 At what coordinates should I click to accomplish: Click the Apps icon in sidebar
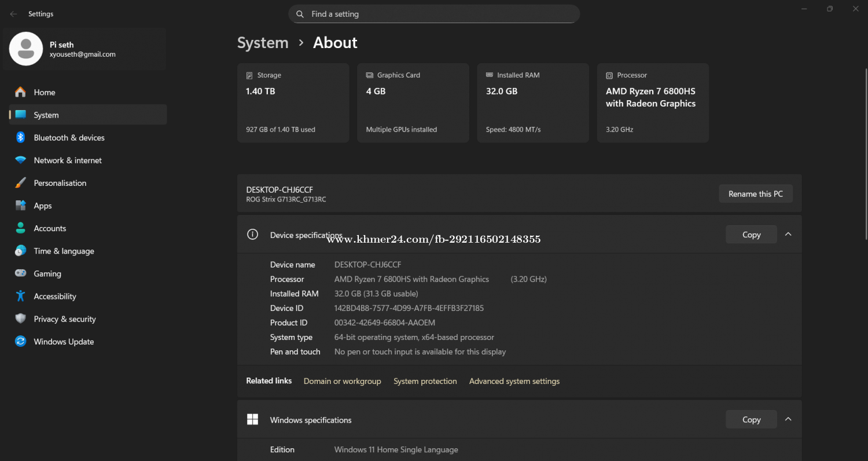click(21, 206)
